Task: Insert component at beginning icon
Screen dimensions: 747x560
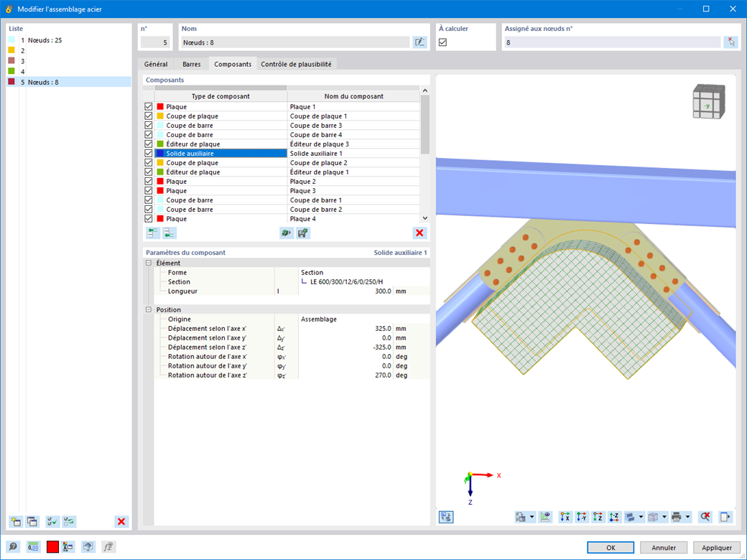Action: point(153,233)
